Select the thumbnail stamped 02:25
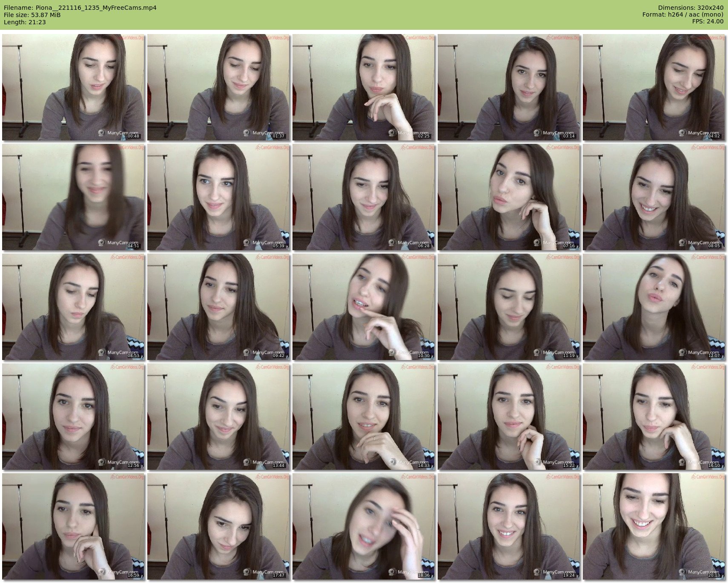The height and width of the screenshot is (583, 728). (364, 87)
